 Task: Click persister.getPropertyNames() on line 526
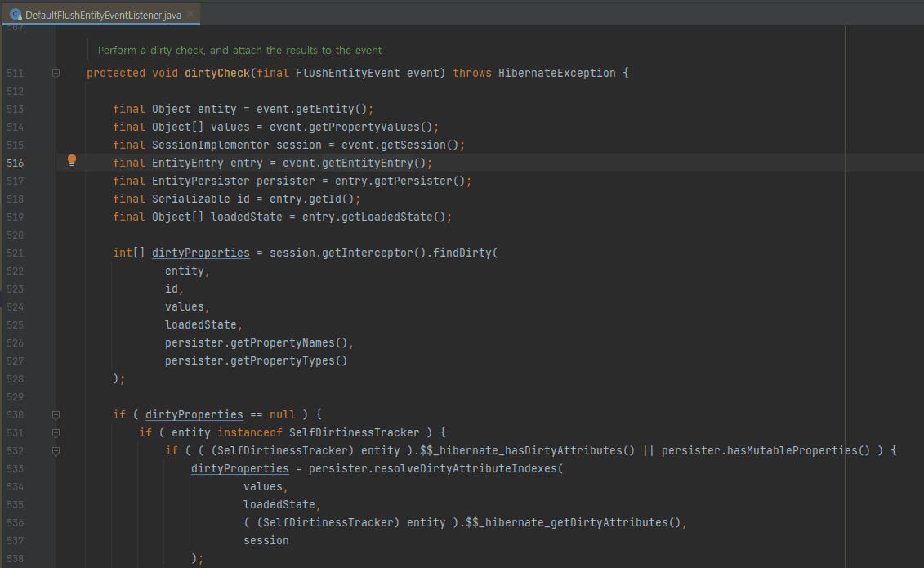point(257,343)
